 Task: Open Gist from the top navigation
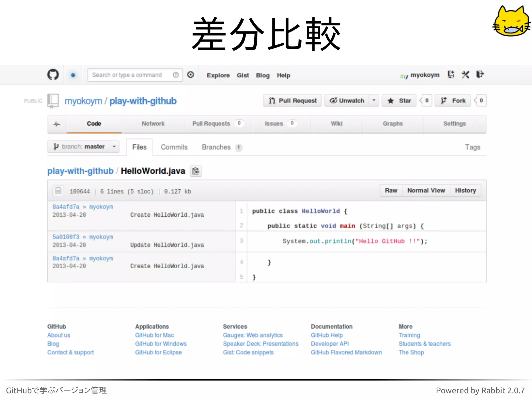243,75
